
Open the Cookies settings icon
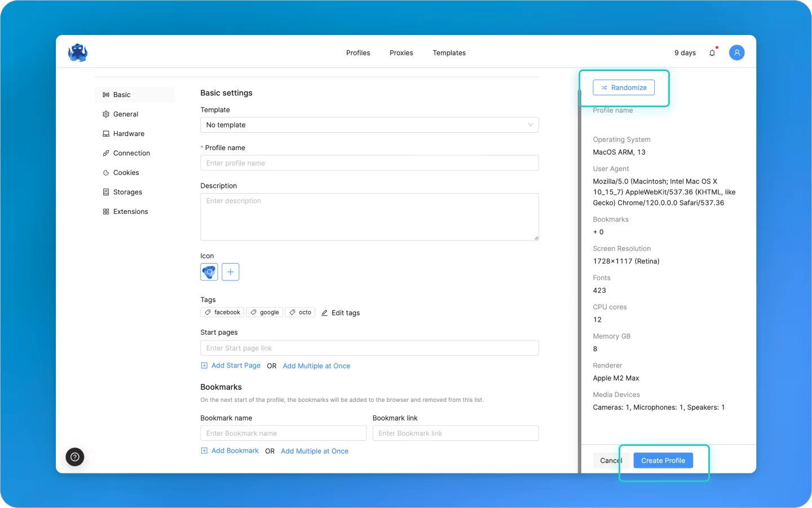[x=106, y=172]
